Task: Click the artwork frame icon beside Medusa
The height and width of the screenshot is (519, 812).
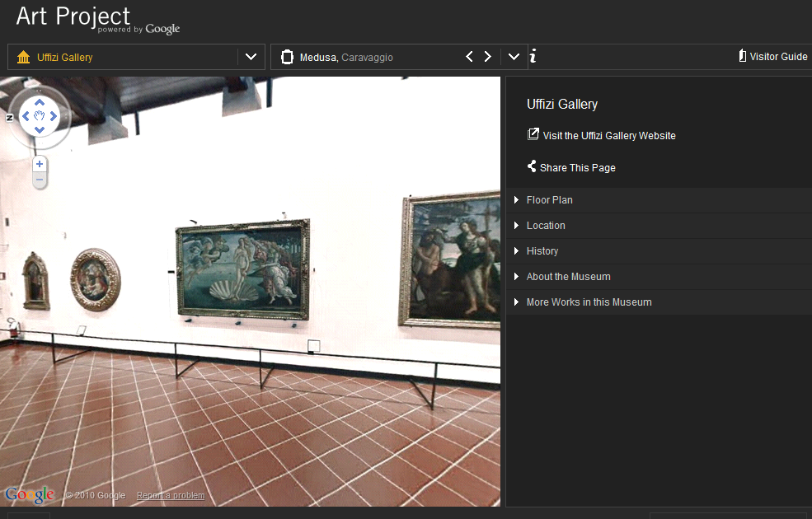Action: 287,57
